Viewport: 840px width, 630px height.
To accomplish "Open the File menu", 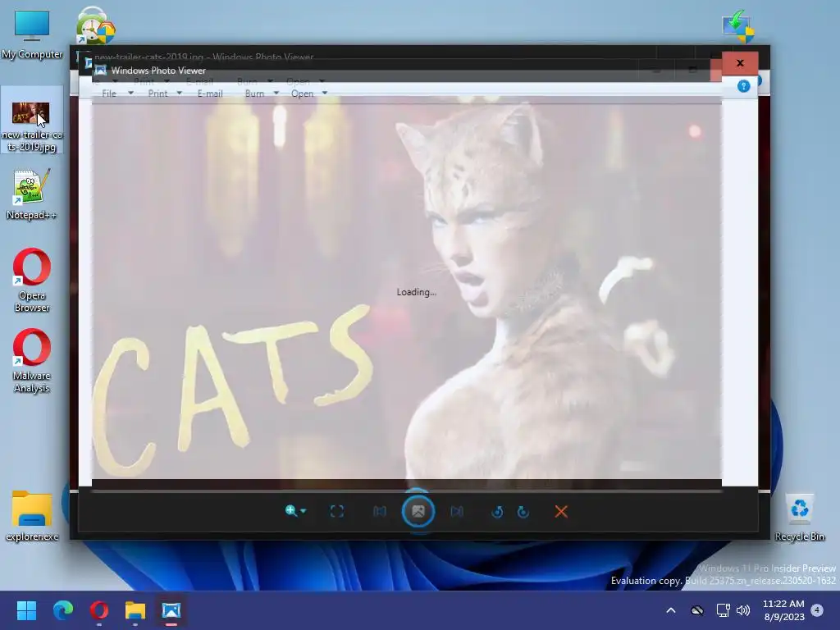I will tap(109, 94).
